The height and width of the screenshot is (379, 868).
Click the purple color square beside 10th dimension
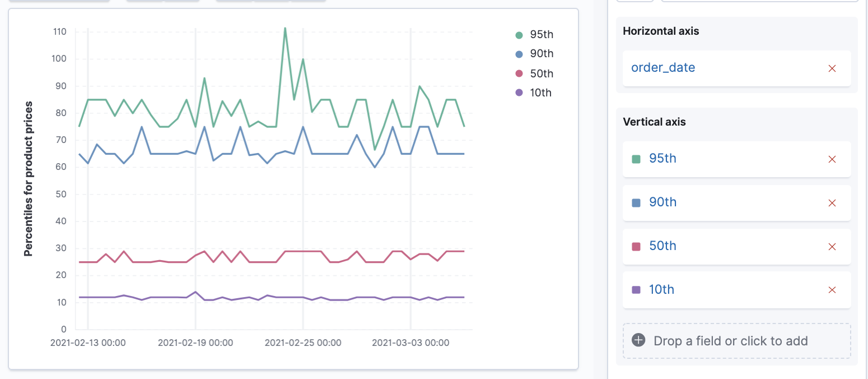(x=636, y=290)
